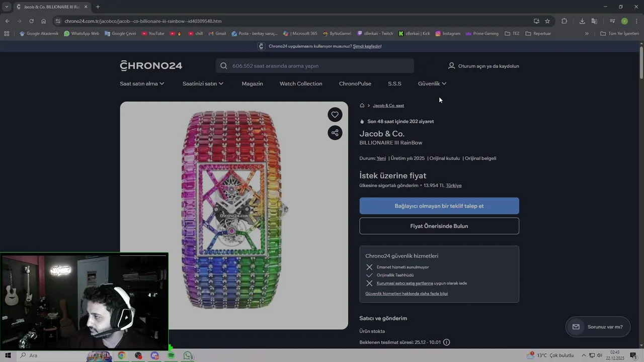Open "Kurumsal satıcı satış şartlarına" link
Image resolution: width=644 pixels, height=362 pixels.
[405, 283]
